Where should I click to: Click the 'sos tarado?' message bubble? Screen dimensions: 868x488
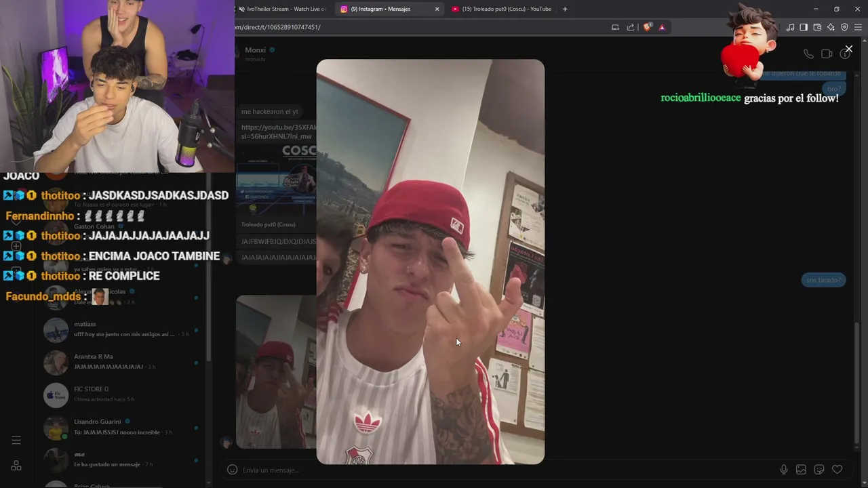coord(823,280)
